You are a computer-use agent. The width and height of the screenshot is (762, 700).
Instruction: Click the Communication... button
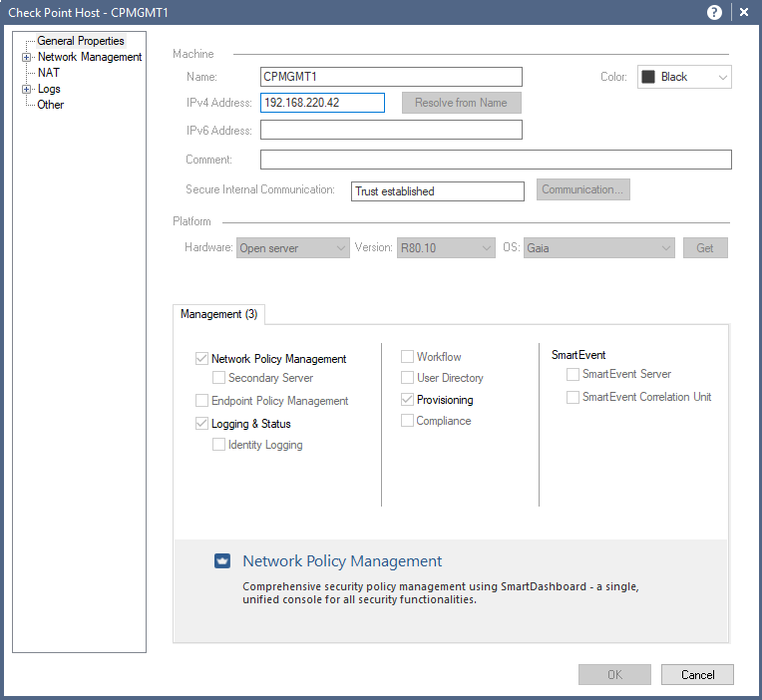click(582, 189)
